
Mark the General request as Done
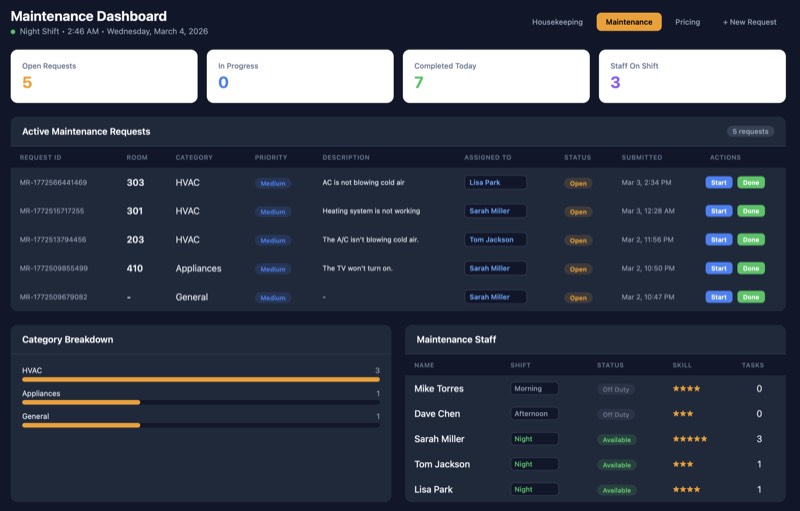(751, 297)
